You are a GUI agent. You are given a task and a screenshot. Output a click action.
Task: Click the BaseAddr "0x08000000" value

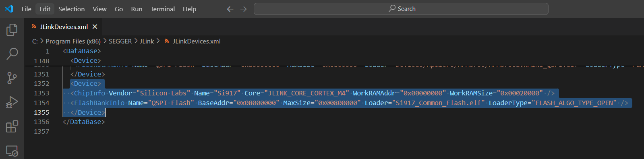tap(256, 103)
